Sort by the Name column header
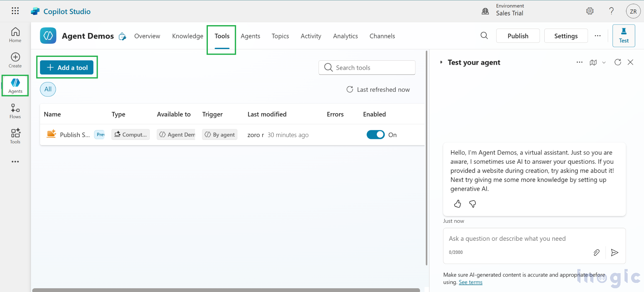Viewport: 644px width, 292px height. (x=52, y=114)
